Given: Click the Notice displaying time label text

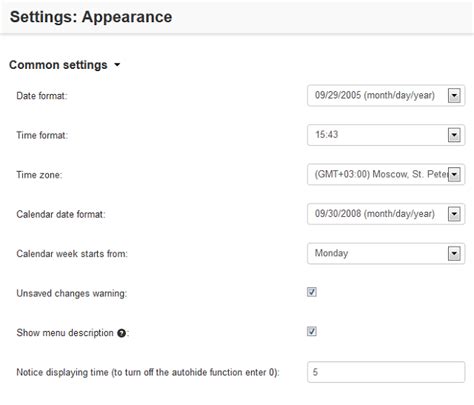Looking at the screenshot, I should [148, 372].
